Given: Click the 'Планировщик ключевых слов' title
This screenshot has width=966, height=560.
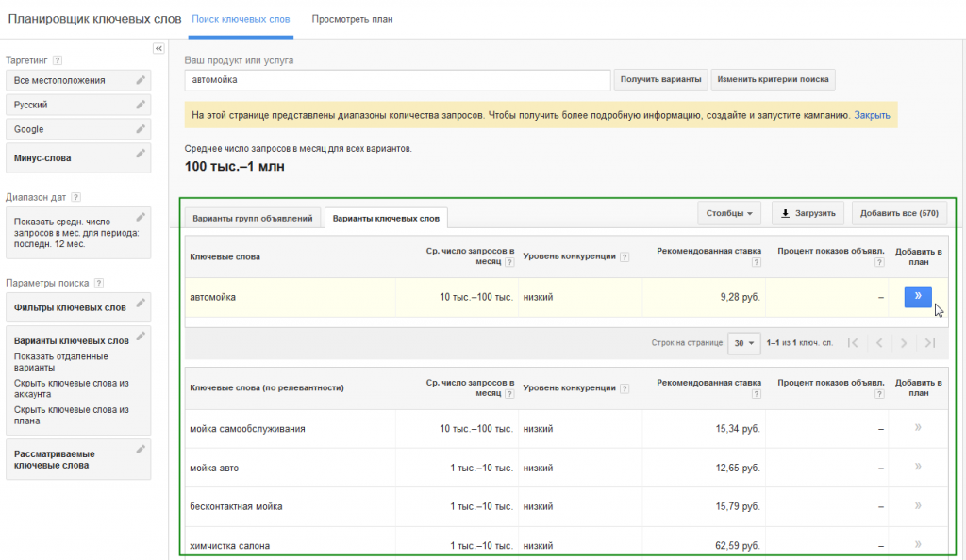Looking at the screenshot, I should click(x=95, y=19).
